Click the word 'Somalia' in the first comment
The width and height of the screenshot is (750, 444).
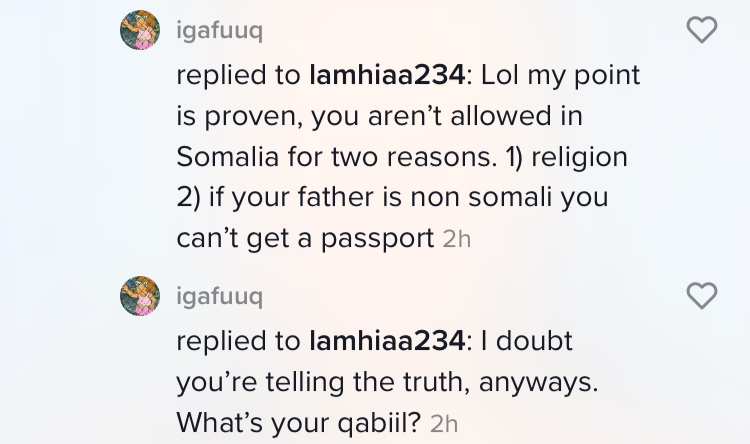point(229,157)
